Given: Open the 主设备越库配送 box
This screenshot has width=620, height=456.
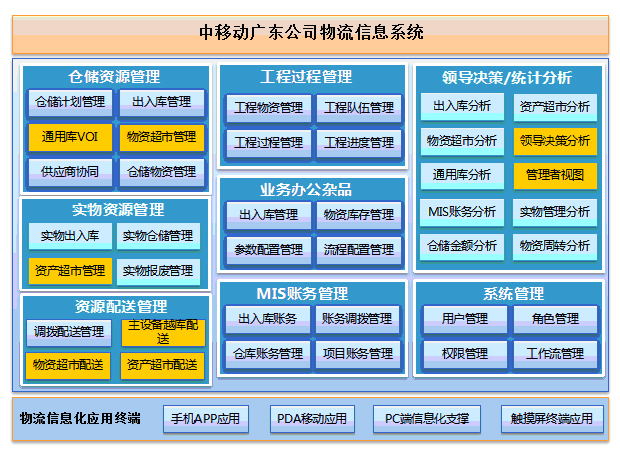Looking at the screenshot, I should (161, 332).
